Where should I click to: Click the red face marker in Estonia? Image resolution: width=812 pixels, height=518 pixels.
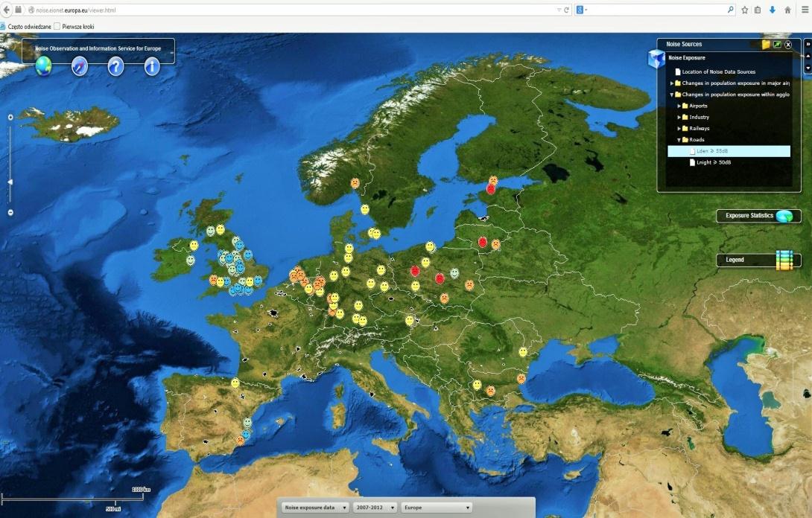[x=491, y=189]
